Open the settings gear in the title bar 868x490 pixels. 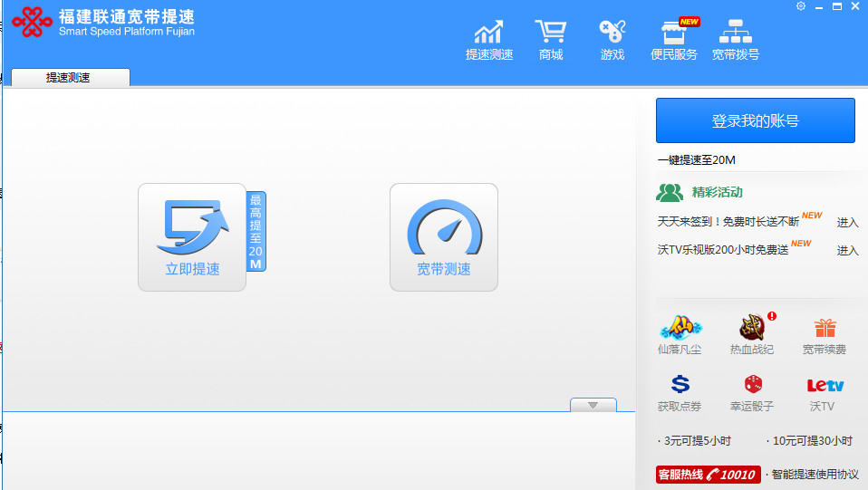point(800,6)
